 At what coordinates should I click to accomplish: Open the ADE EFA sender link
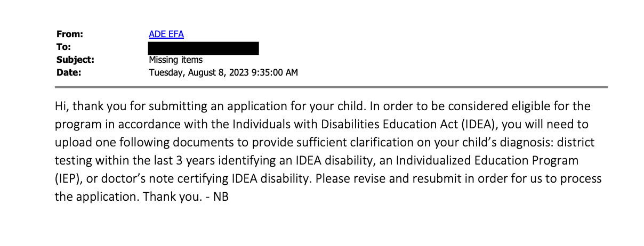[x=166, y=34]
